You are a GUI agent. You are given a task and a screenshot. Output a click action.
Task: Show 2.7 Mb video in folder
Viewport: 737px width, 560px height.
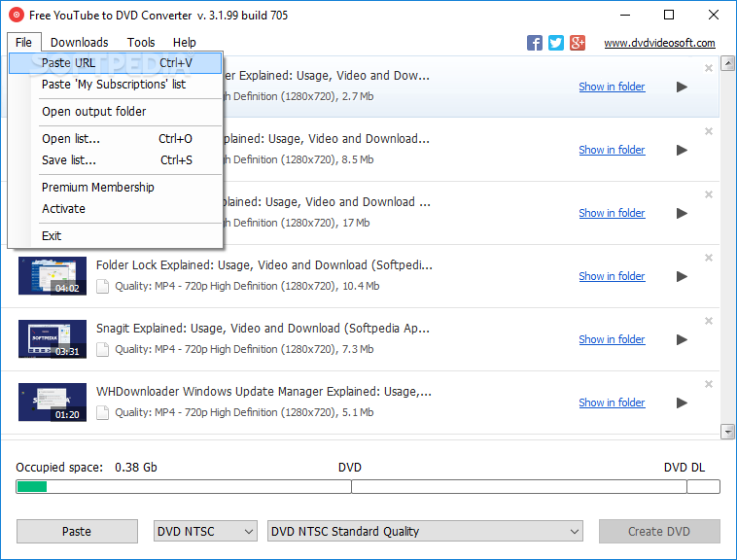tap(612, 87)
